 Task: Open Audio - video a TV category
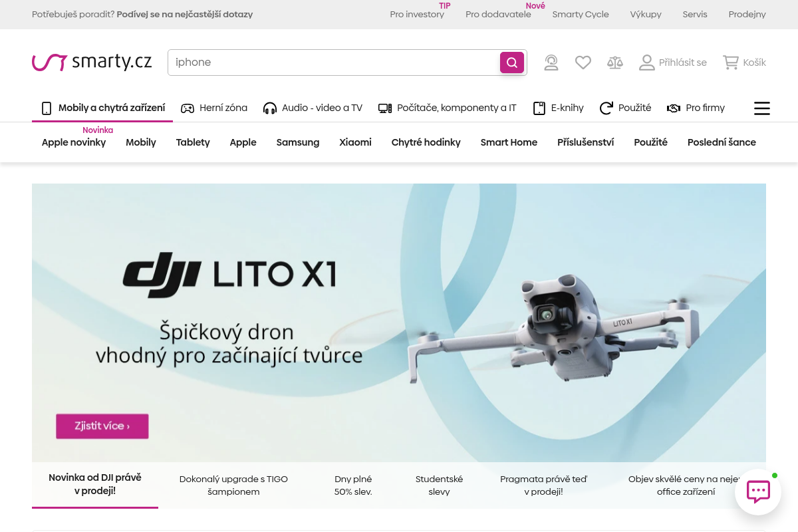pyautogui.click(x=313, y=108)
